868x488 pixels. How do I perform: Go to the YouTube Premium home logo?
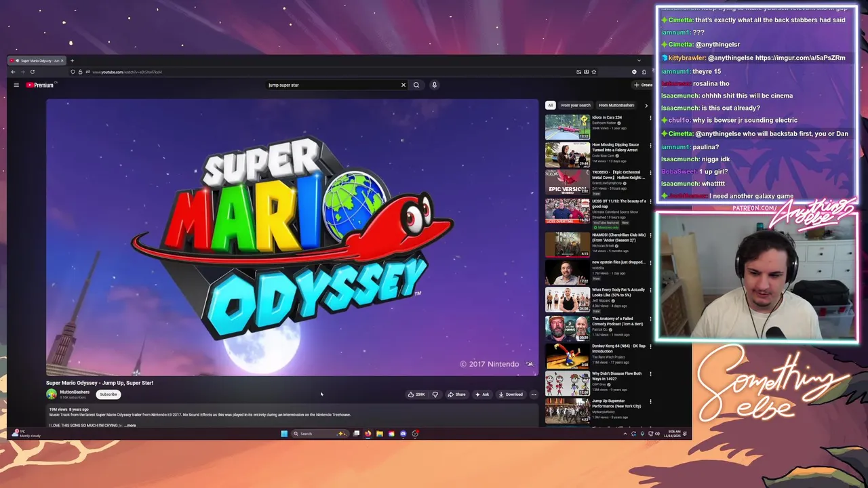(40, 85)
